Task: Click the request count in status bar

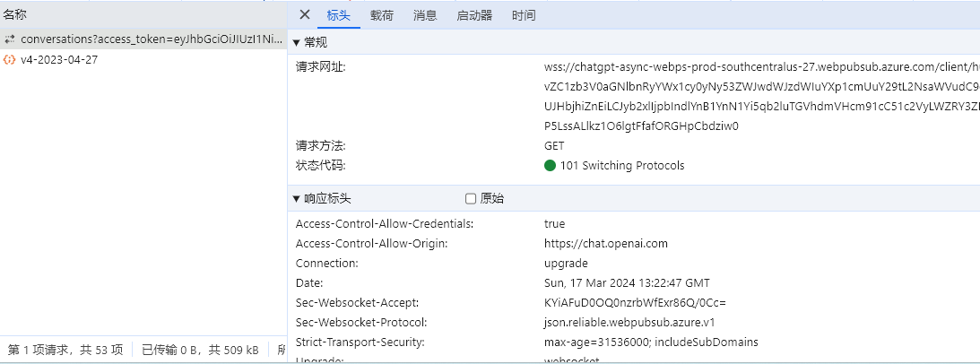Action: point(65,350)
